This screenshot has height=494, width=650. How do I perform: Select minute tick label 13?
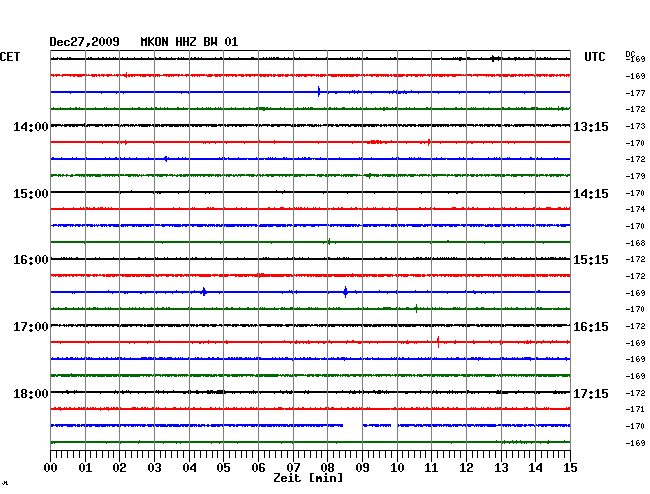click(501, 468)
